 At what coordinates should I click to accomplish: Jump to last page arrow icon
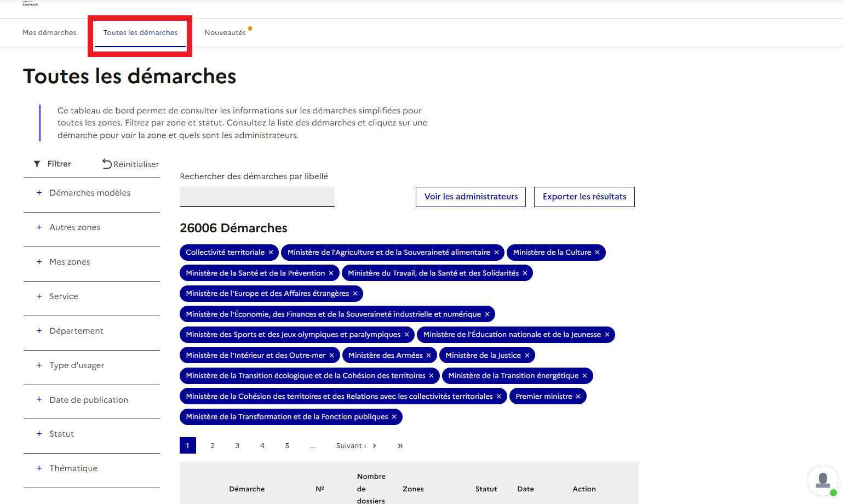[400, 446]
